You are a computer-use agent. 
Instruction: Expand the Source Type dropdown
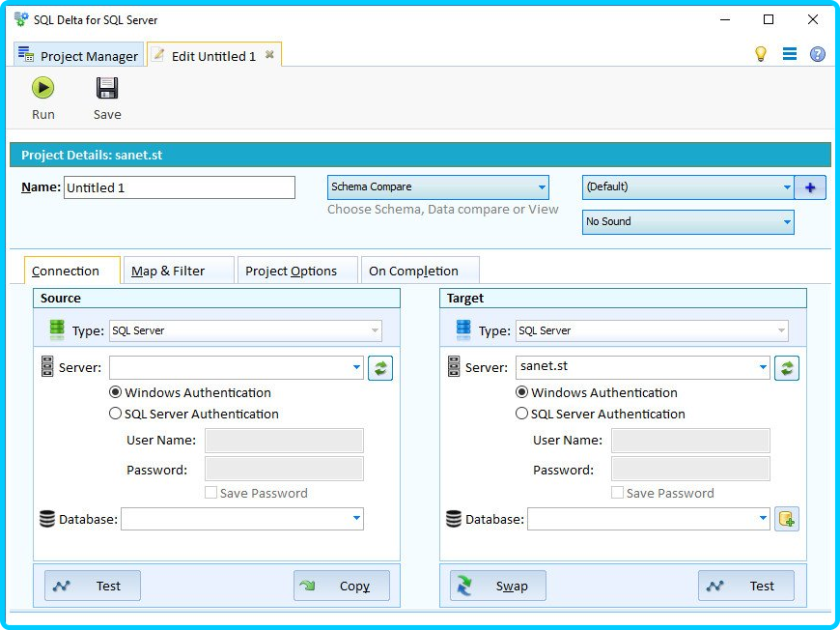tap(375, 330)
